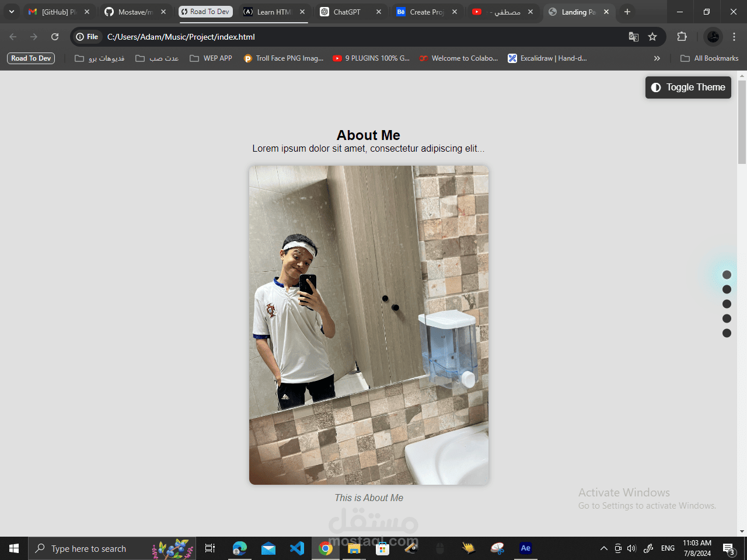Launch Visual Studio Code from the taskbar
The width and height of the screenshot is (747, 560).
point(297,548)
